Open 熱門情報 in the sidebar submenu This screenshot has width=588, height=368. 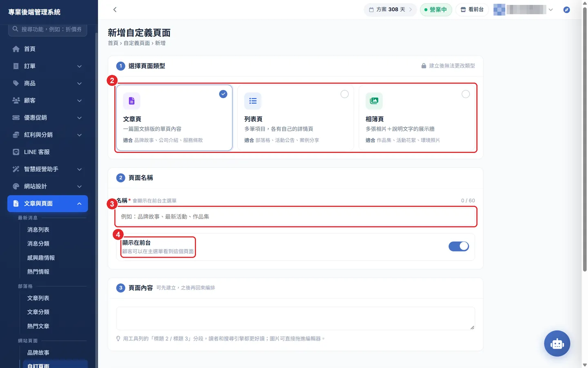[x=38, y=272]
